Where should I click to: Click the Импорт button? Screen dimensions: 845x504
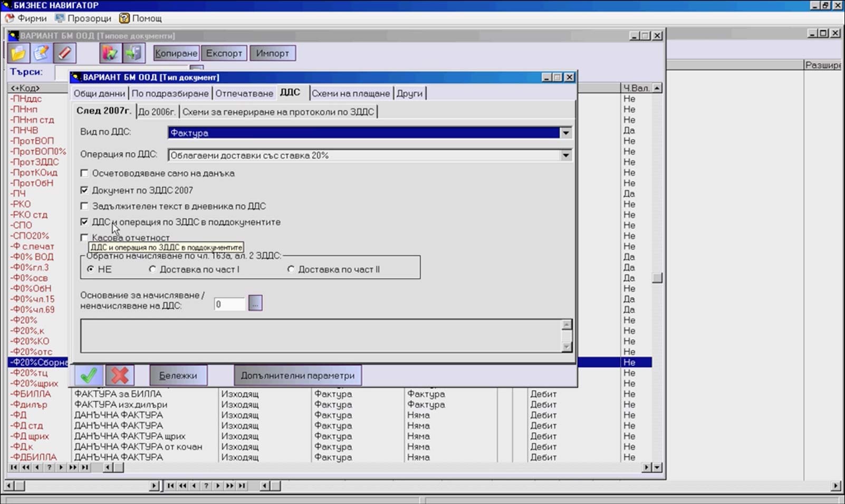click(x=272, y=53)
